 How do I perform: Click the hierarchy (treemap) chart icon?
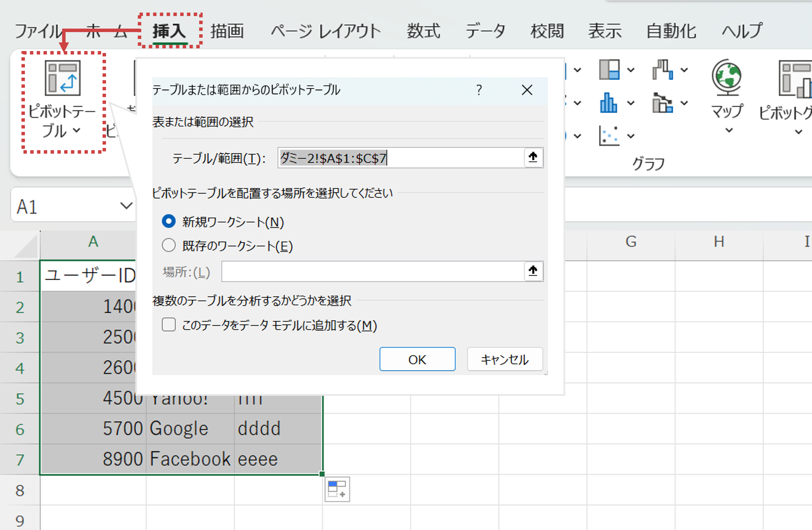point(609,70)
